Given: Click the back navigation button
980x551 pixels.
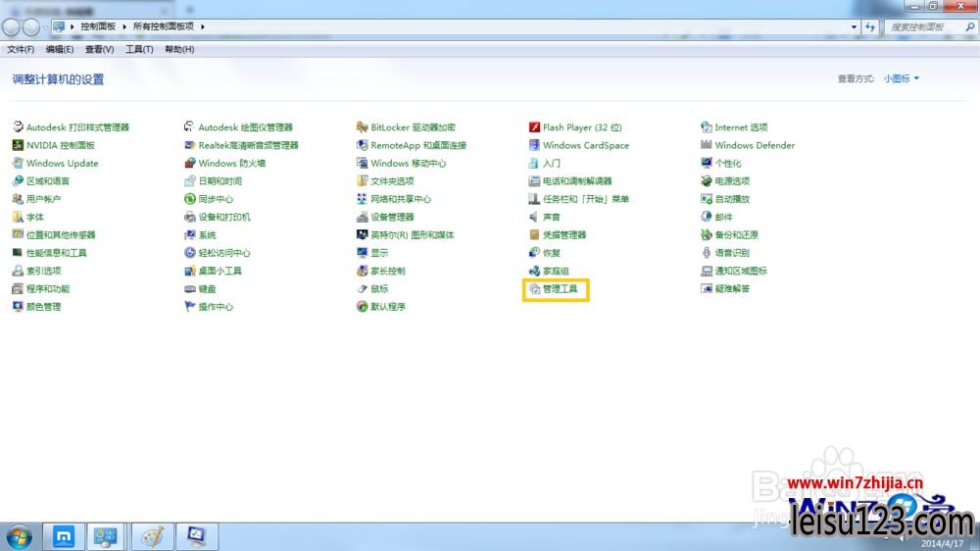Looking at the screenshot, I should click(x=11, y=26).
